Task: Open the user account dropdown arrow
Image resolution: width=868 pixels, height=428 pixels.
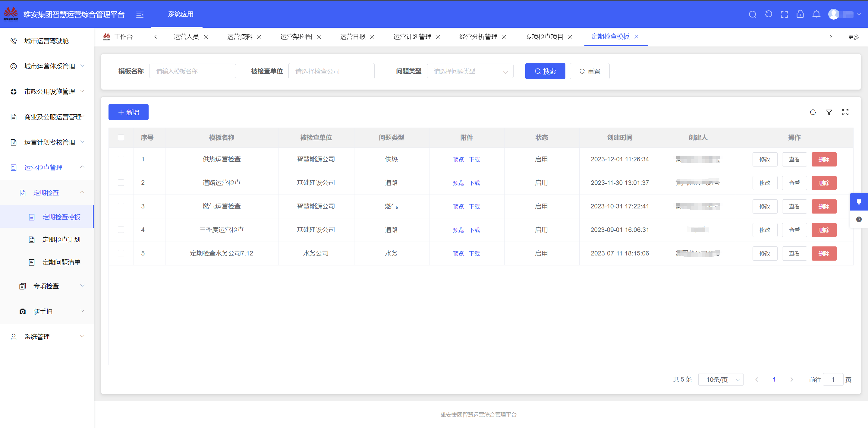Action: (859, 14)
